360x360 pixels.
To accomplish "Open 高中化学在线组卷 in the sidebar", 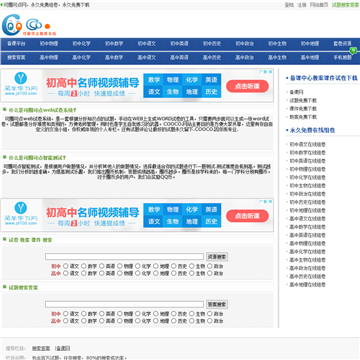I will (x=307, y=252).
